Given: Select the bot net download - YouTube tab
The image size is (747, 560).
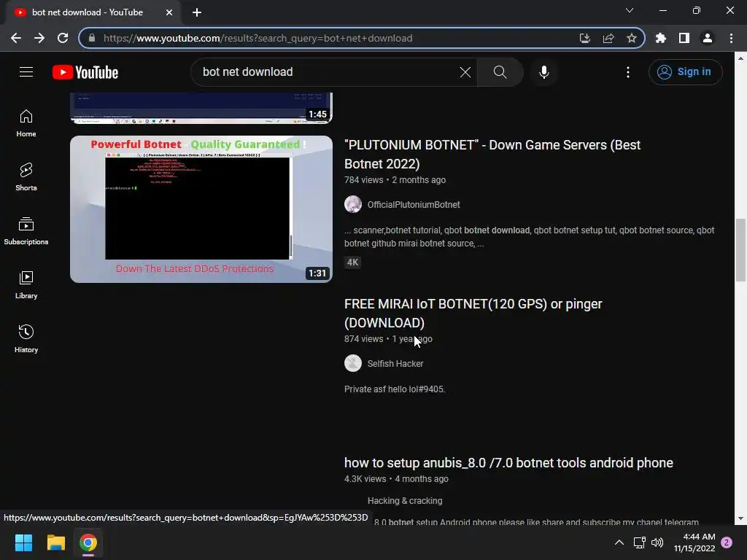Looking at the screenshot, I should [93, 12].
